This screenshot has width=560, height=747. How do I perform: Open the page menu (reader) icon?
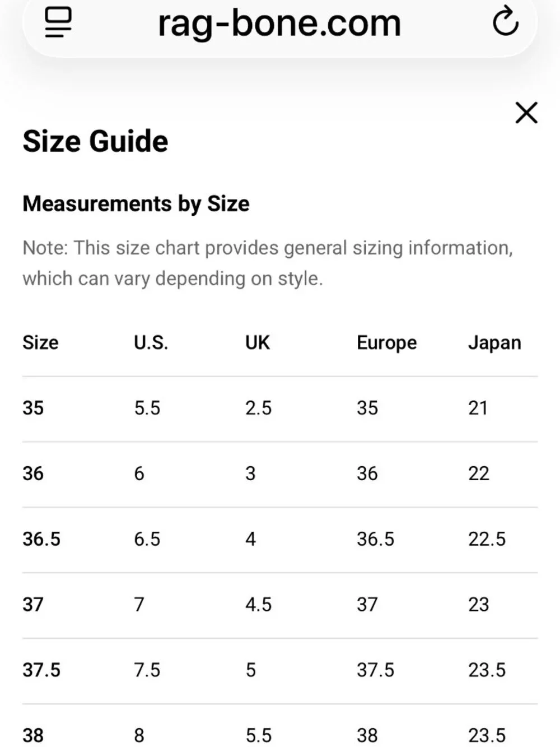58,22
